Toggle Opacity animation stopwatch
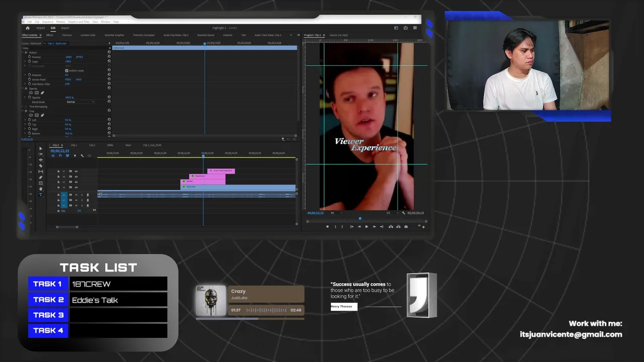This screenshot has height=362, width=644. (30, 97)
